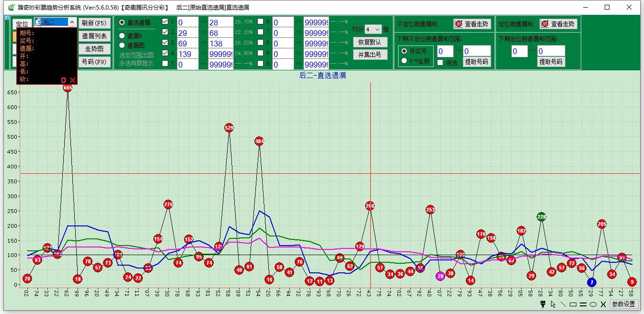Viewport: 644px width, 314px height.
Task: Select the parallel lines drawing tool
Action: coord(583,304)
